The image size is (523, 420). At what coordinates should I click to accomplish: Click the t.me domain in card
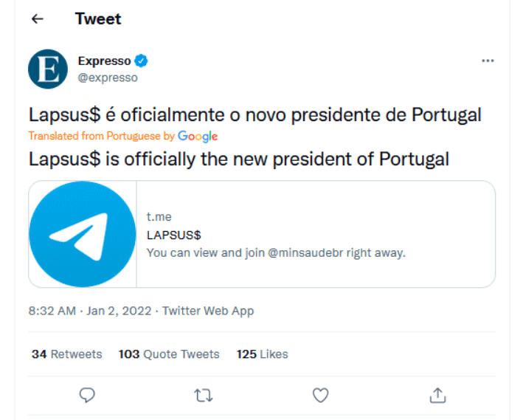pos(159,217)
